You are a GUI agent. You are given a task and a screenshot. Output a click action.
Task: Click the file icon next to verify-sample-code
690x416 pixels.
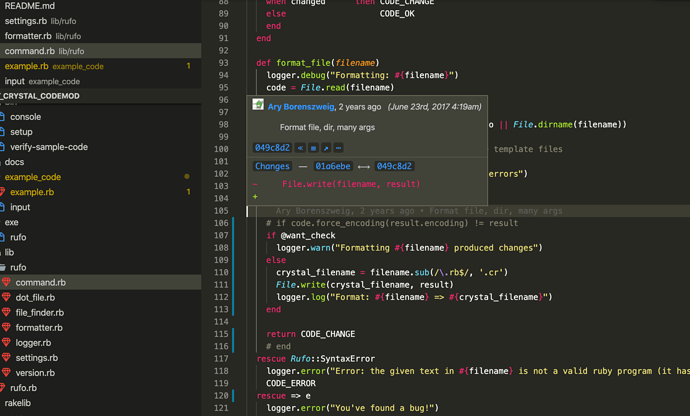(x=4, y=147)
